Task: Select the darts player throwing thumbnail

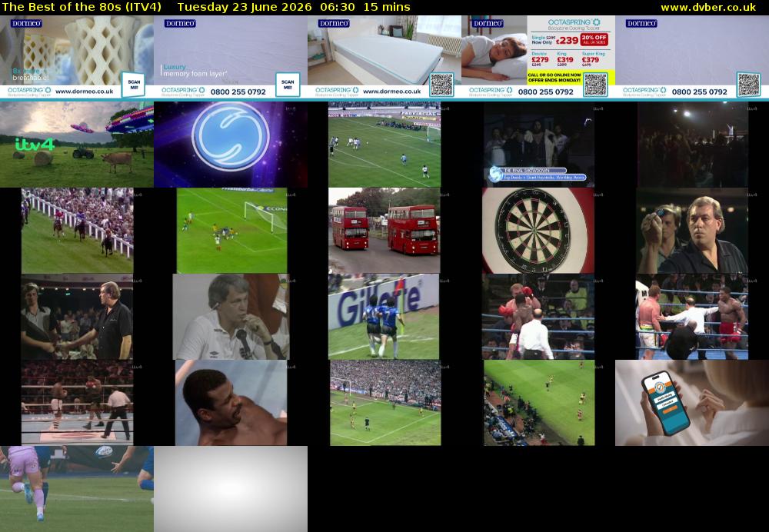Action: (x=692, y=231)
